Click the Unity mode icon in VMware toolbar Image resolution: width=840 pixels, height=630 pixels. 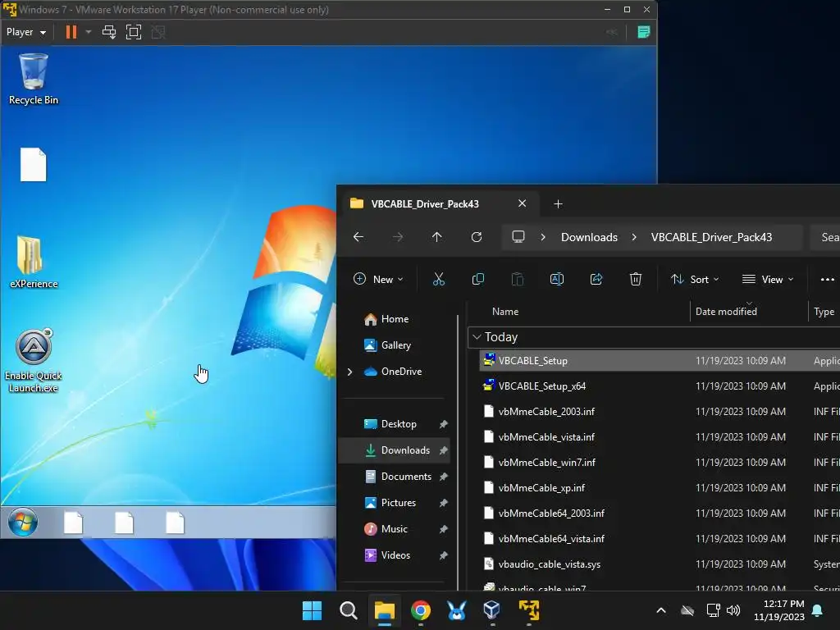(158, 32)
